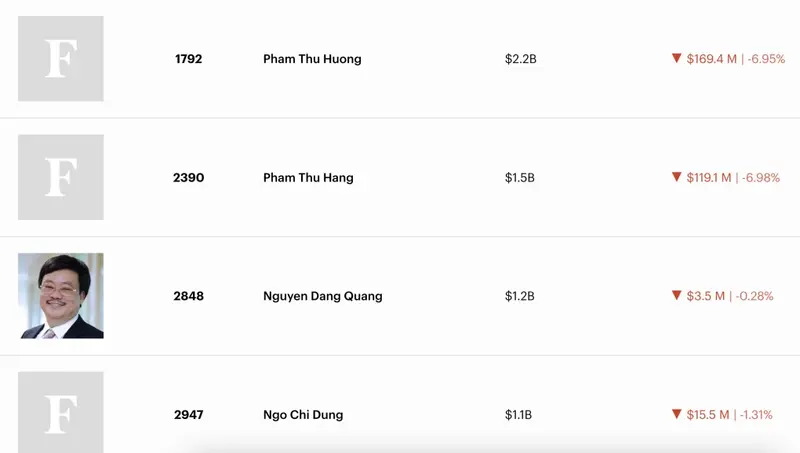Open Pham Thu Hang profile name link
Image resolution: width=800 pixels, height=453 pixels.
[x=308, y=178]
